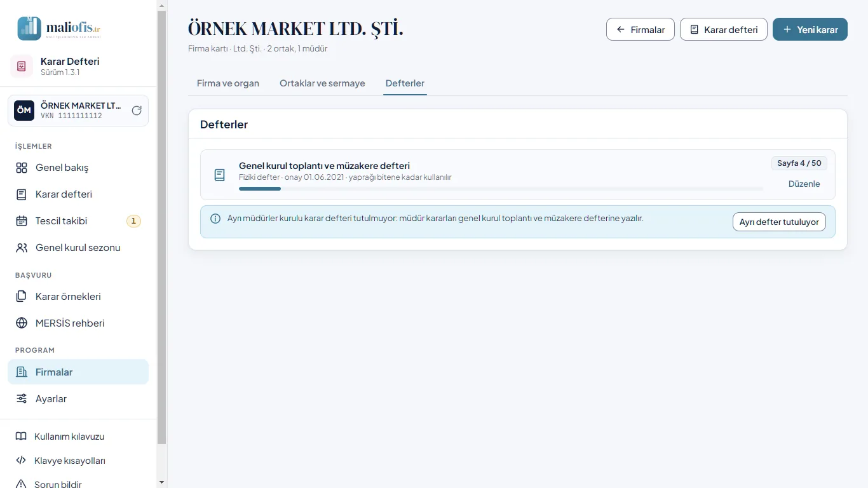Click the Tescil takibi count badge 1
The height and width of the screenshot is (488, 868).
[x=133, y=221]
